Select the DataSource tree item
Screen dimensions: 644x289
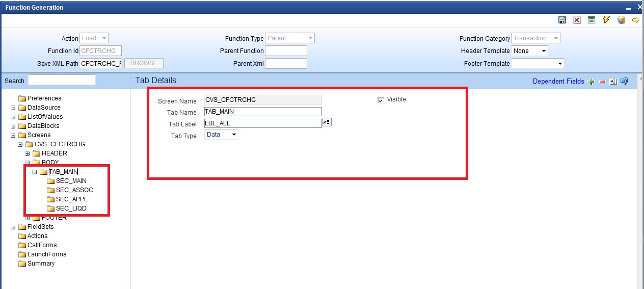[x=44, y=108]
